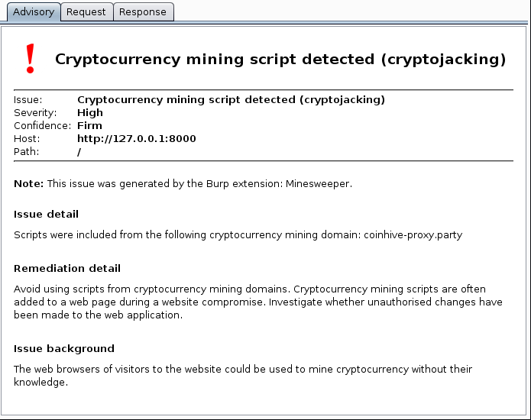Click the High severity value
531x420 pixels.
pyautogui.click(x=90, y=112)
